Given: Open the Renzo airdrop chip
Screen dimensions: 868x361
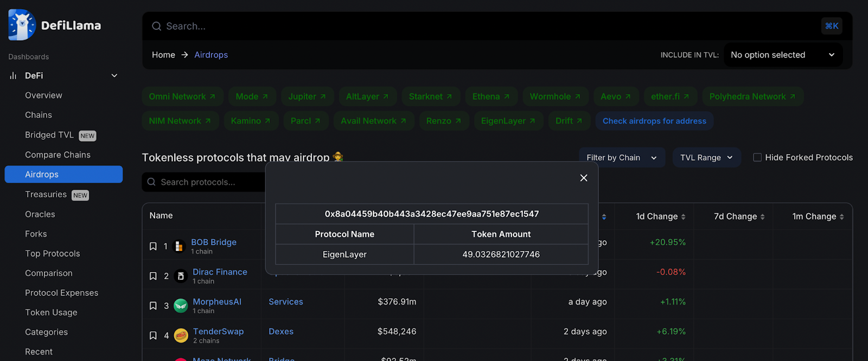Looking at the screenshot, I should point(444,121).
